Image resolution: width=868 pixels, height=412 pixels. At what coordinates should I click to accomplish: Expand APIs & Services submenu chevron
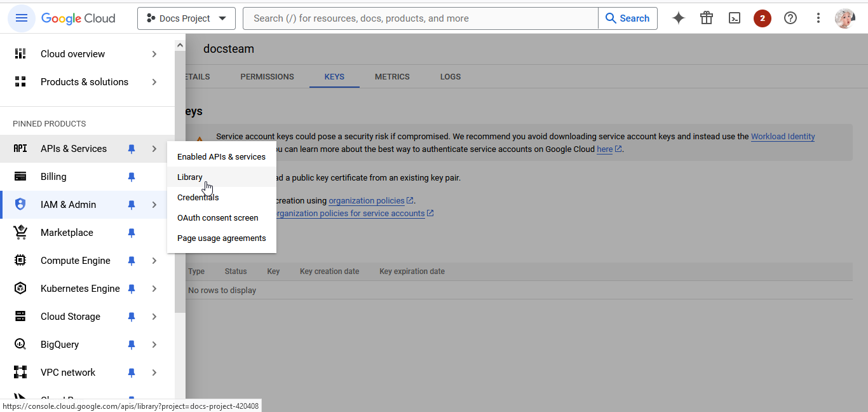[154, 149]
